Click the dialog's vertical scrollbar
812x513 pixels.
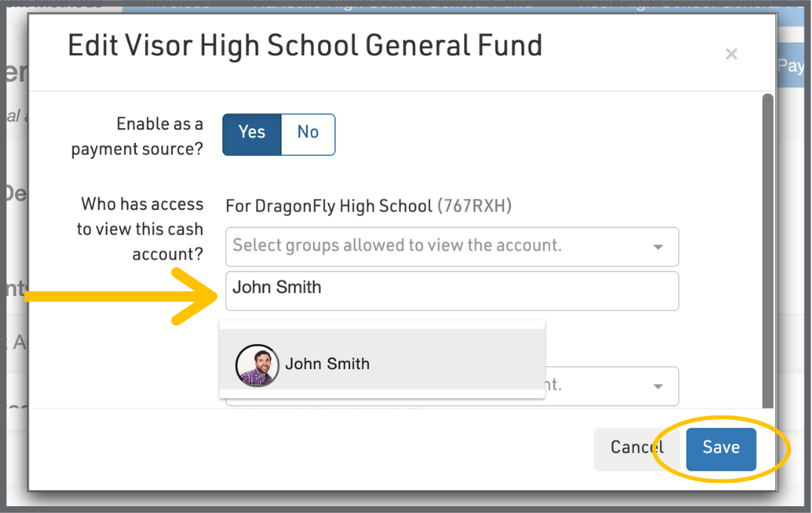pos(767,250)
